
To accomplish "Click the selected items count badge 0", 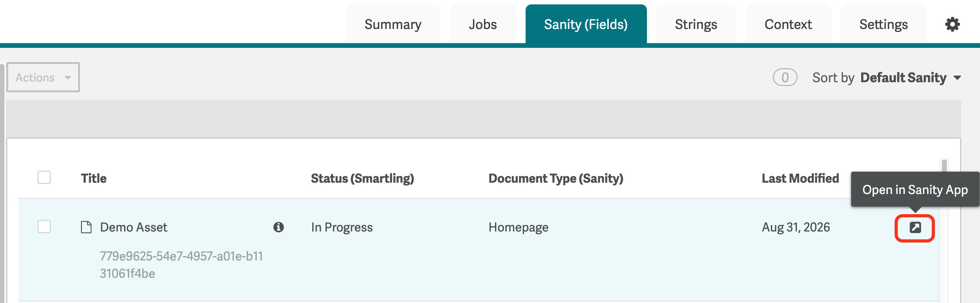I will click(785, 77).
